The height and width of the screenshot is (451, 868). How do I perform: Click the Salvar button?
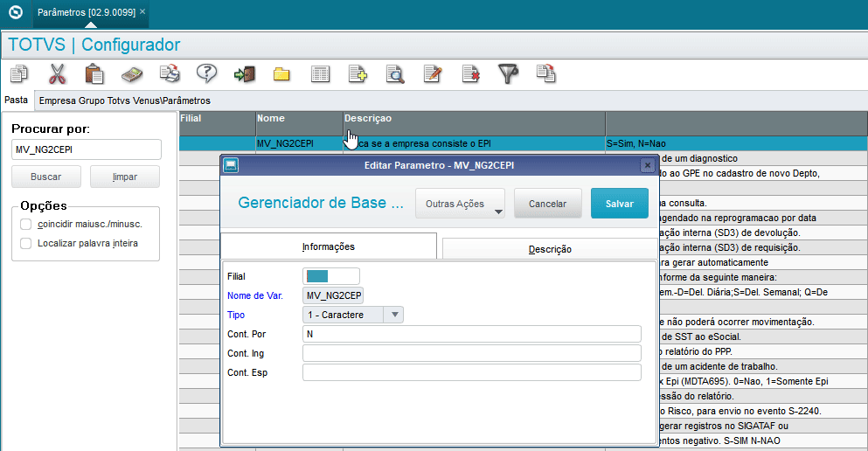(x=620, y=203)
